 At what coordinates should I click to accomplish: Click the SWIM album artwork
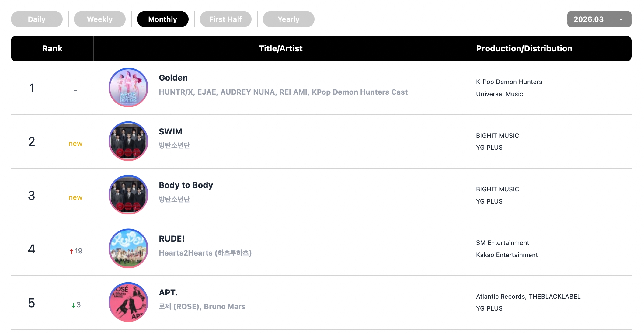128,141
